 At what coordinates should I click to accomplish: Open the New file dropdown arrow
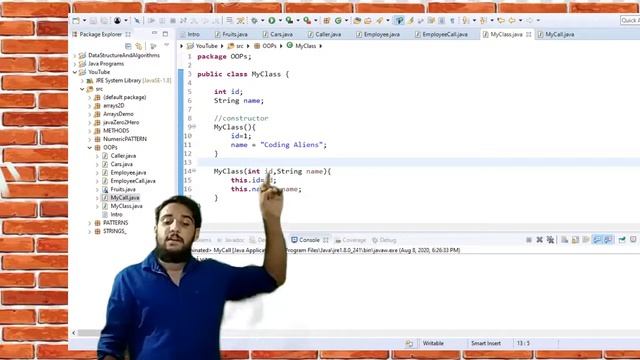click(x=84, y=20)
